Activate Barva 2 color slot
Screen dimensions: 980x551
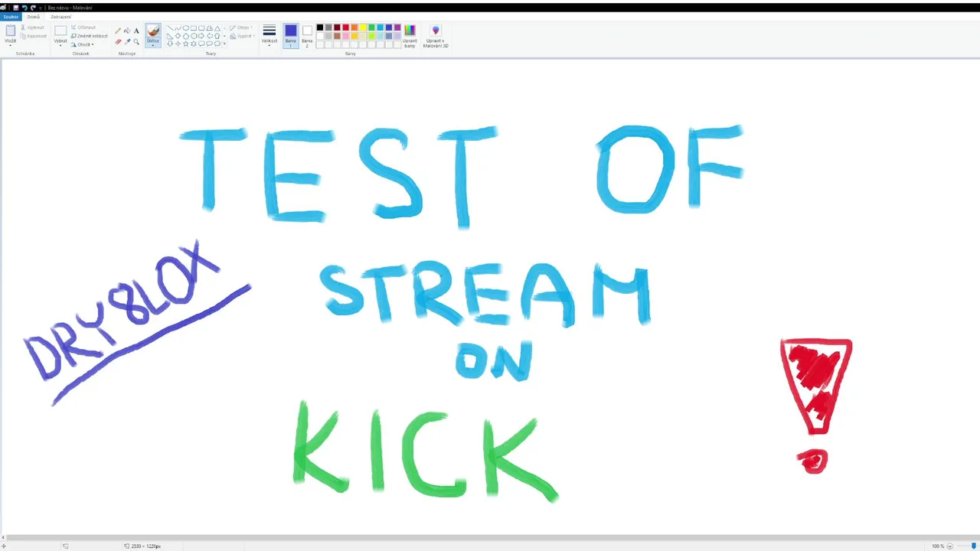[307, 36]
